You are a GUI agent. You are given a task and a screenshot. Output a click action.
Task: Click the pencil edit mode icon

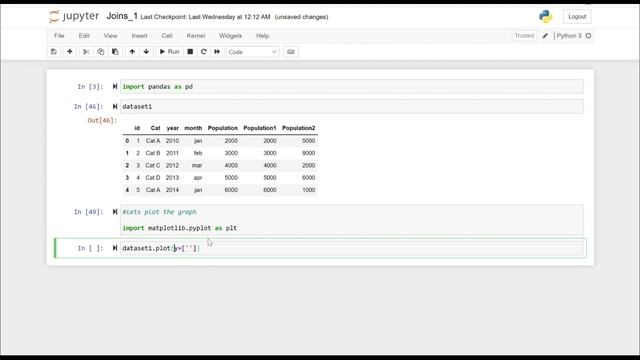click(x=545, y=36)
